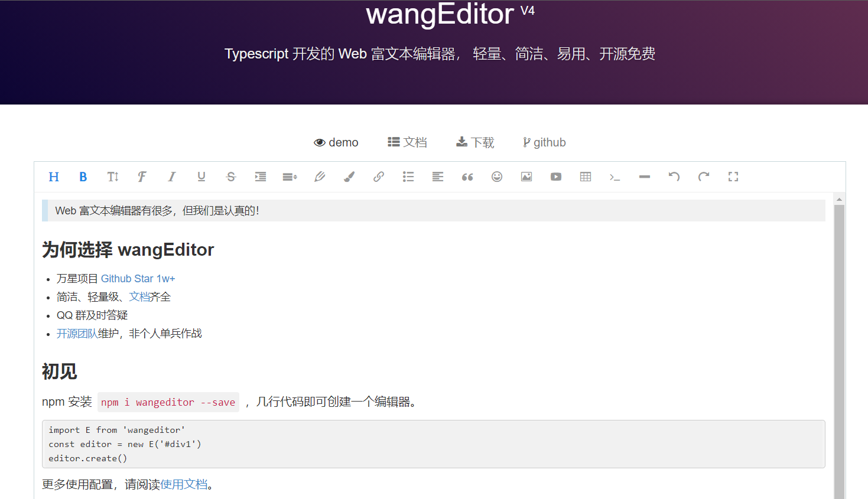Toggle italic formatting

pos(172,177)
